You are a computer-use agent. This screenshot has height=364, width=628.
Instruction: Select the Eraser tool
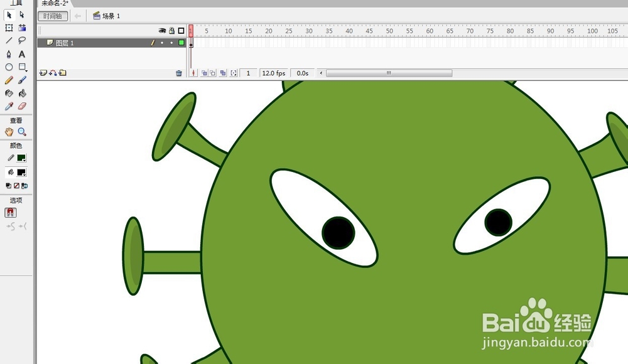[22, 106]
